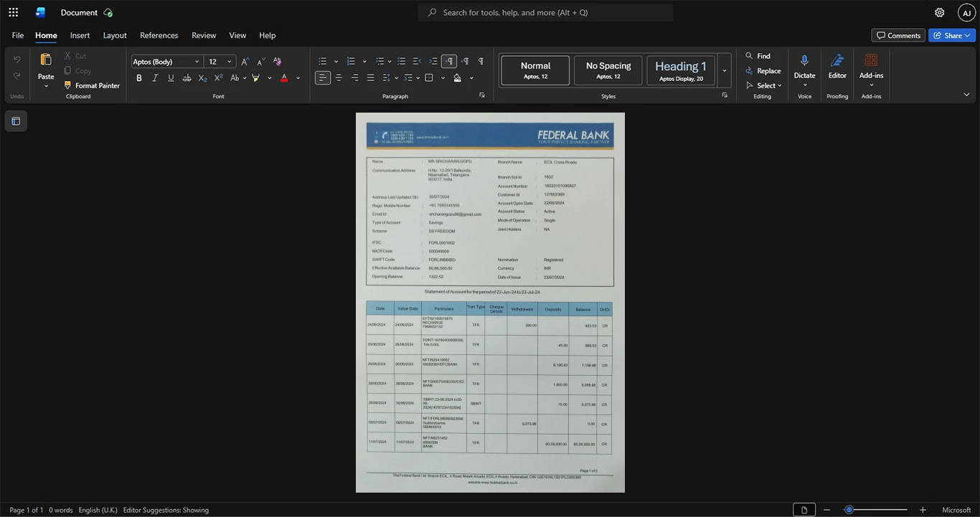The height and width of the screenshot is (517, 980).
Task: Switch to the Insert tab
Action: pos(80,35)
